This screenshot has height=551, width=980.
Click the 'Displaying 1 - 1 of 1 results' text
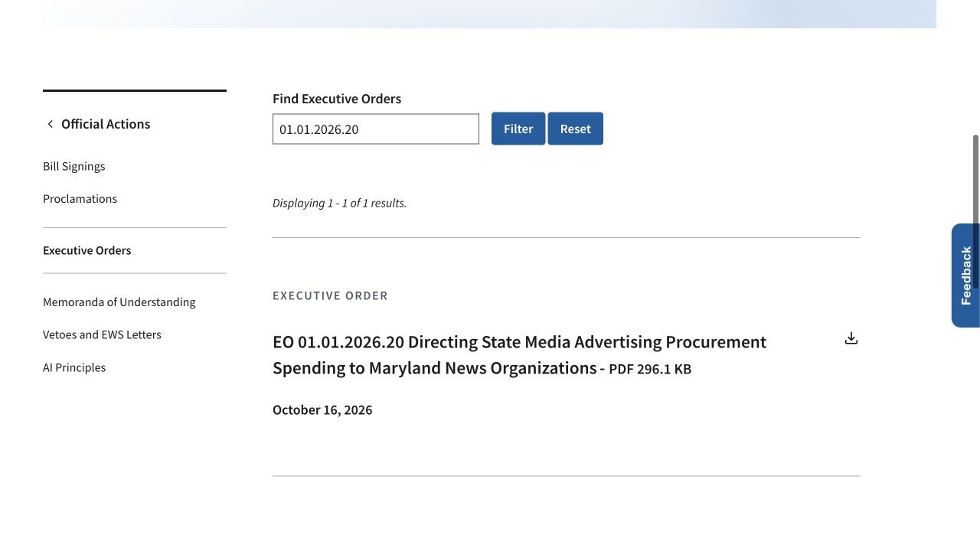click(340, 203)
